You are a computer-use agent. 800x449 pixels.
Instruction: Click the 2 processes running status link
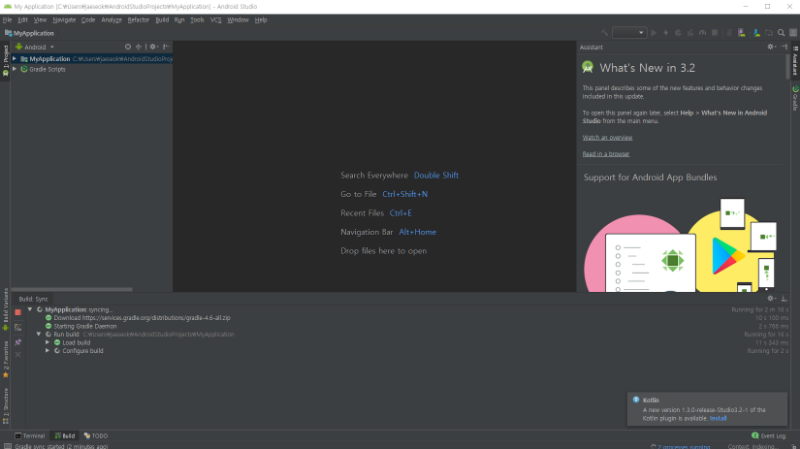[684, 446]
